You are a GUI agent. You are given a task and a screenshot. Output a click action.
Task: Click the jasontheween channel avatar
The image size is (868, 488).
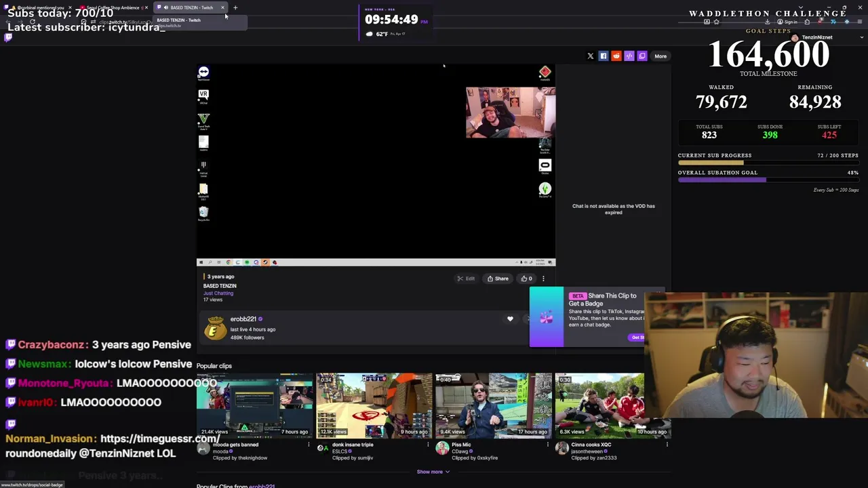point(561,448)
